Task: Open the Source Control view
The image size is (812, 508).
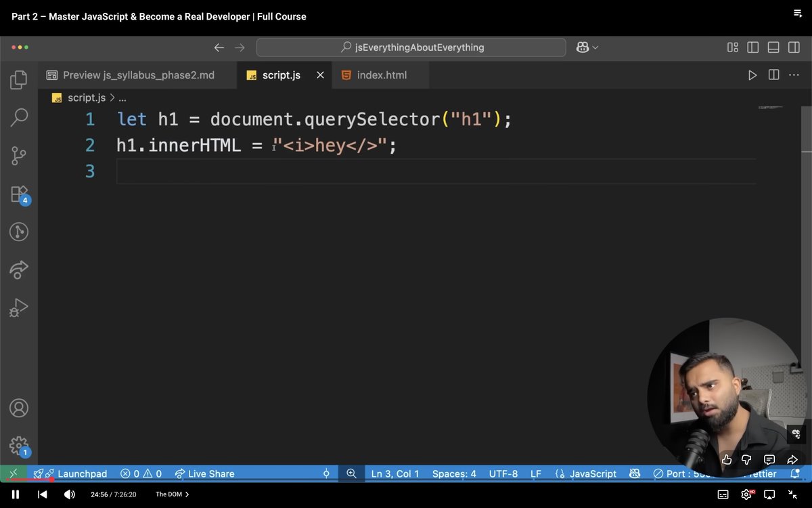Action: pyautogui.click(x=19, y=156)
